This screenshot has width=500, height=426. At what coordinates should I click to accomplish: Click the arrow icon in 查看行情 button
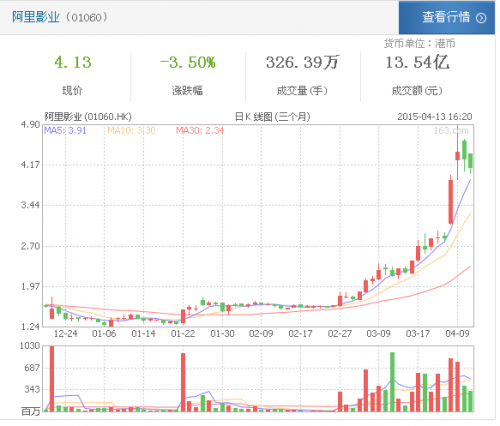click(481, 18)
